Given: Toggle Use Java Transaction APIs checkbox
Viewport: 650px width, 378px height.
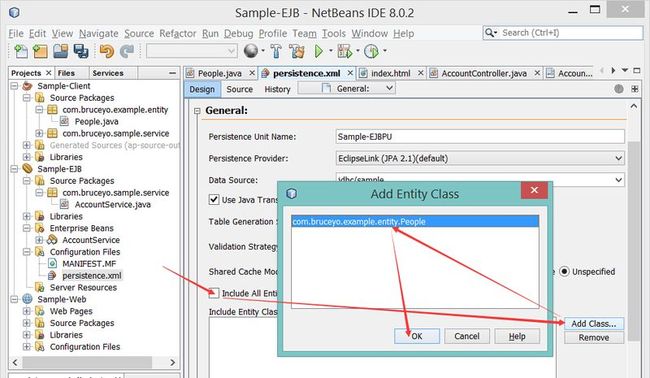Looking at the screenshot, I should coord(214,200).
